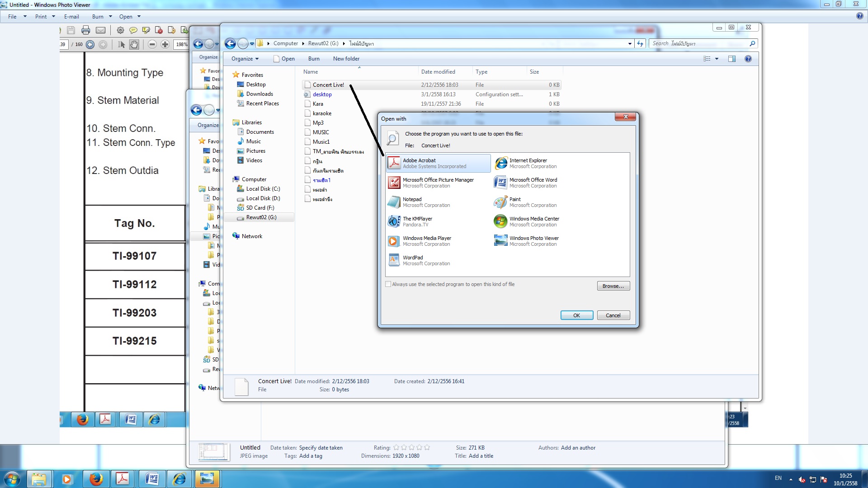
Task: Click 'Add an author' field
Action: coord(578,448)
